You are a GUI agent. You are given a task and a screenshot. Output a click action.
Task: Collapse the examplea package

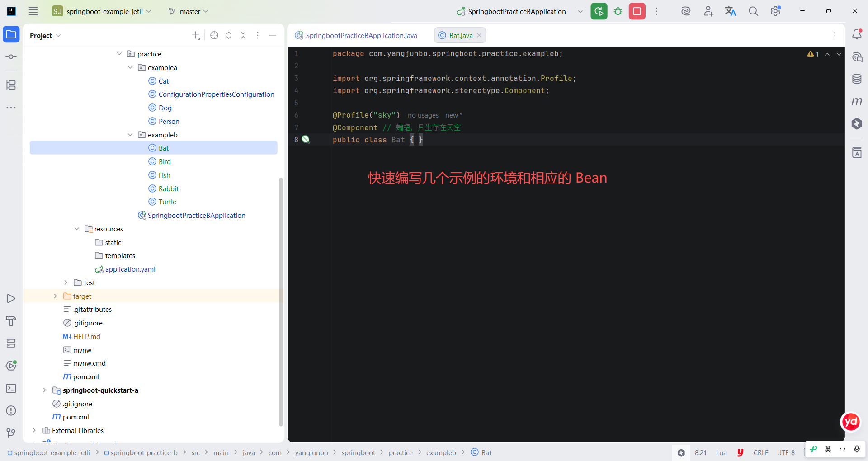tap(130, 67)
